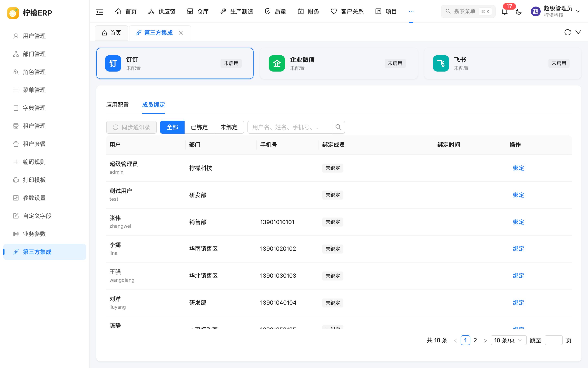The height and width of the screenshot is (368, 588).
Task: Click the 同步通讯录 button
Action: click(x=131, y=127)
